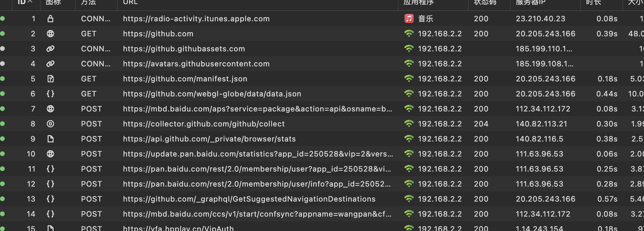This screenshot has width=644, height=231.
Task: Click the green status dot of row 1
Action: 3,18
